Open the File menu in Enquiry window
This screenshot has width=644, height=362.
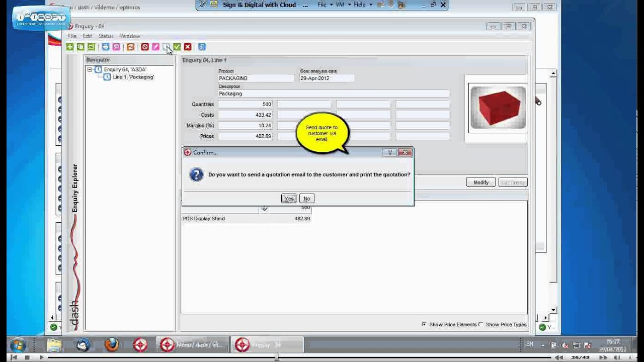pos(72,36)
